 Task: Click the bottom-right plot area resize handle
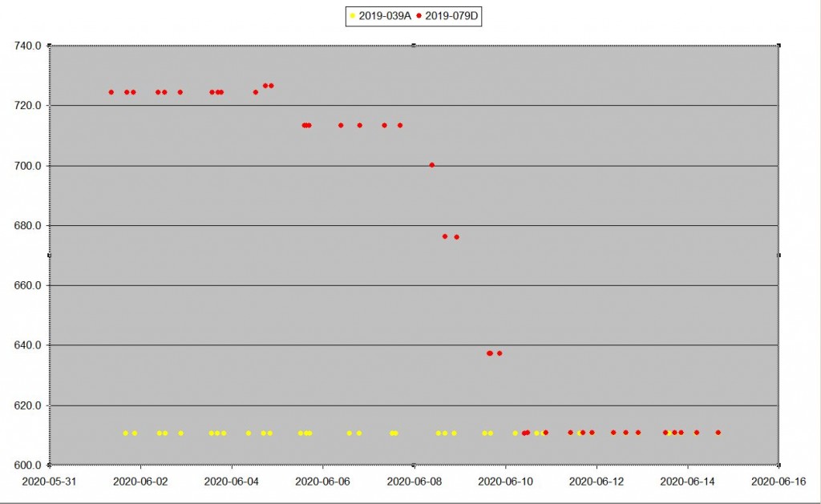click(x=779, y=464)
